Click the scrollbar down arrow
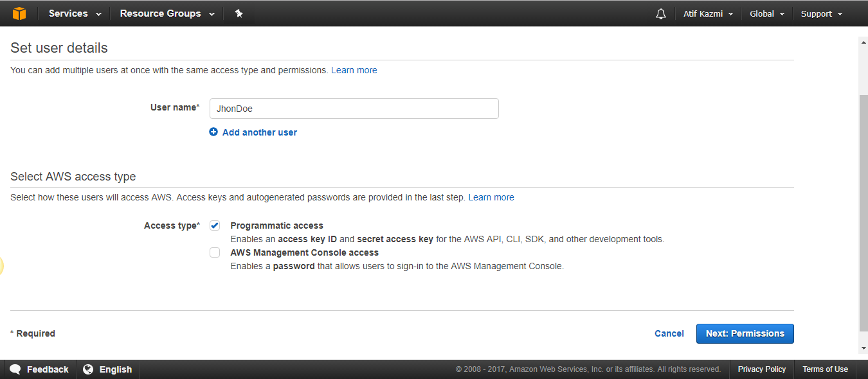 [863, 349]
